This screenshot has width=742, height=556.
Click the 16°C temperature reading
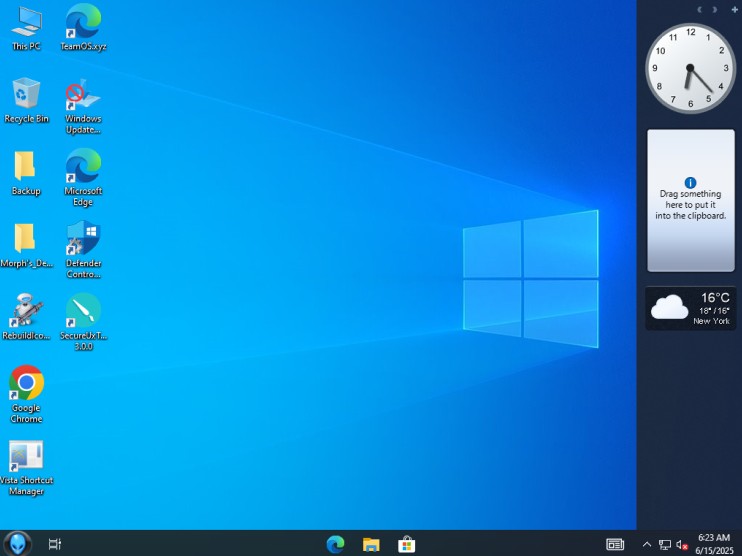(x=715, y=298)
